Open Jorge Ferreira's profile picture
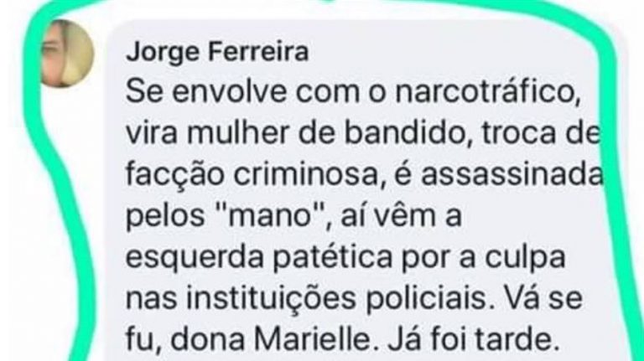Image resolution: width=644 pixels, height=361 pixels. click(x=68, y=54)
